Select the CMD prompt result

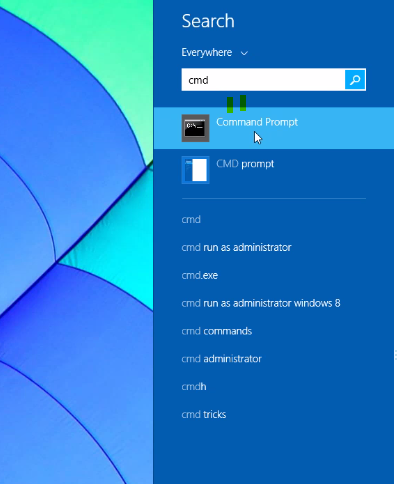pyautogui.click(x=274, y=170)
